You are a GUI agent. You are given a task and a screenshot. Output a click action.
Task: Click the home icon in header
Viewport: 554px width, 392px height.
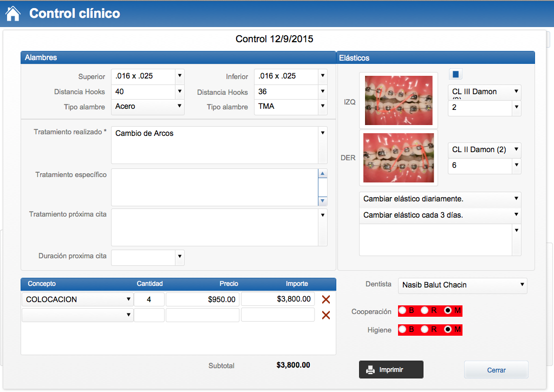[x=12, y=14]
